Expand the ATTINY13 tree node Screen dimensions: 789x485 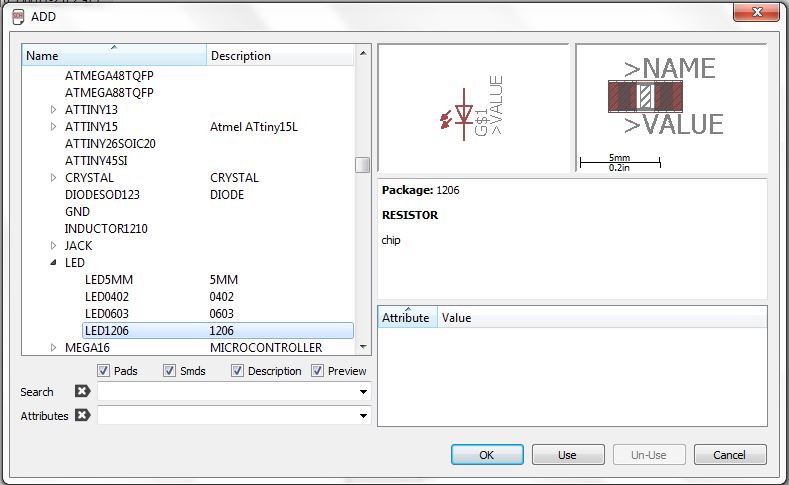coord(53,109)
